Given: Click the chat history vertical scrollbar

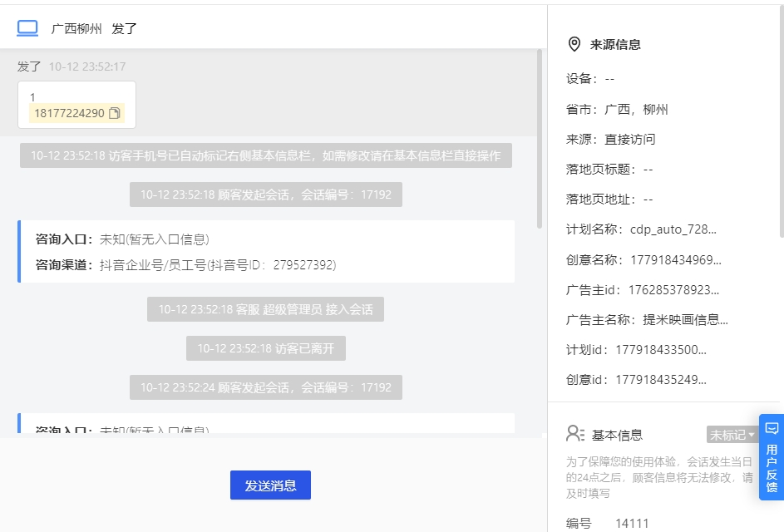Looking at the screenshot, I should coord(540,139).
